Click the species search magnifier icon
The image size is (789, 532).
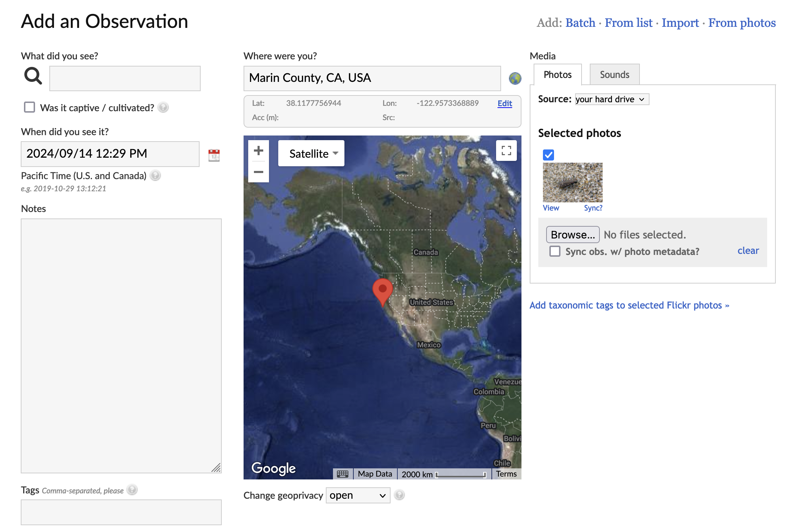click(x=33, y=76)
